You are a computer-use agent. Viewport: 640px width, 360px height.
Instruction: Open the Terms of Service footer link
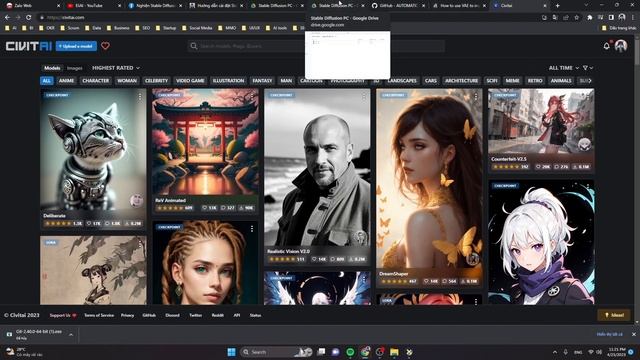click(99, 316)
